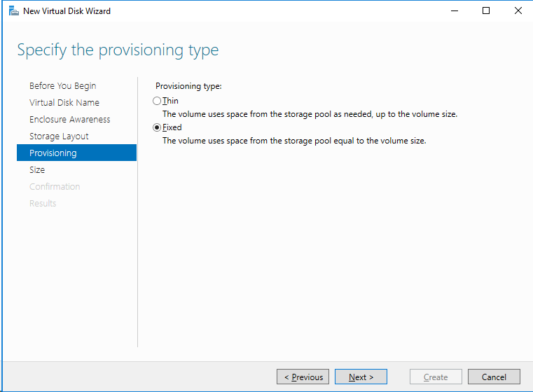The image size is (533, 392).
Task: Minimize the wizard window
Action: tap(455, 11)
